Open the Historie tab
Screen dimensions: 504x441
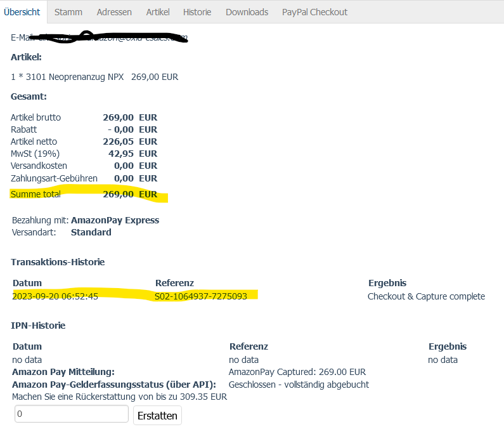pyautogui.click(x=197, y=12)
